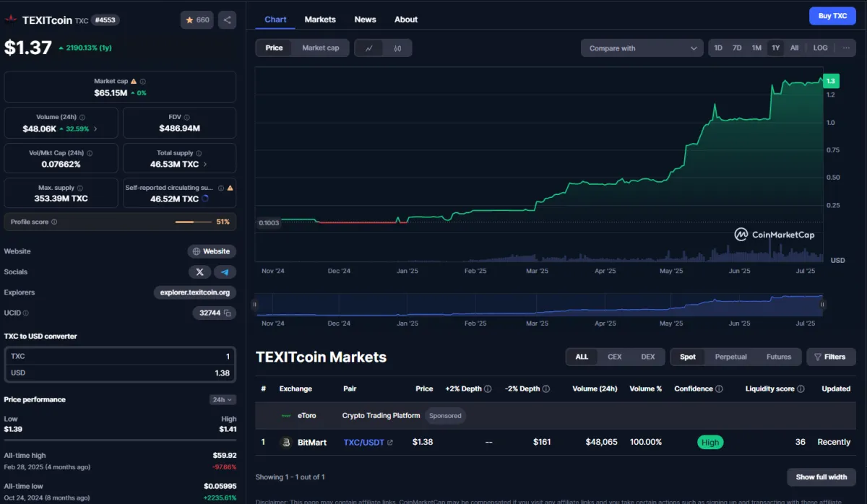Click Show full width button
The image size is (867, 504).
821,477
